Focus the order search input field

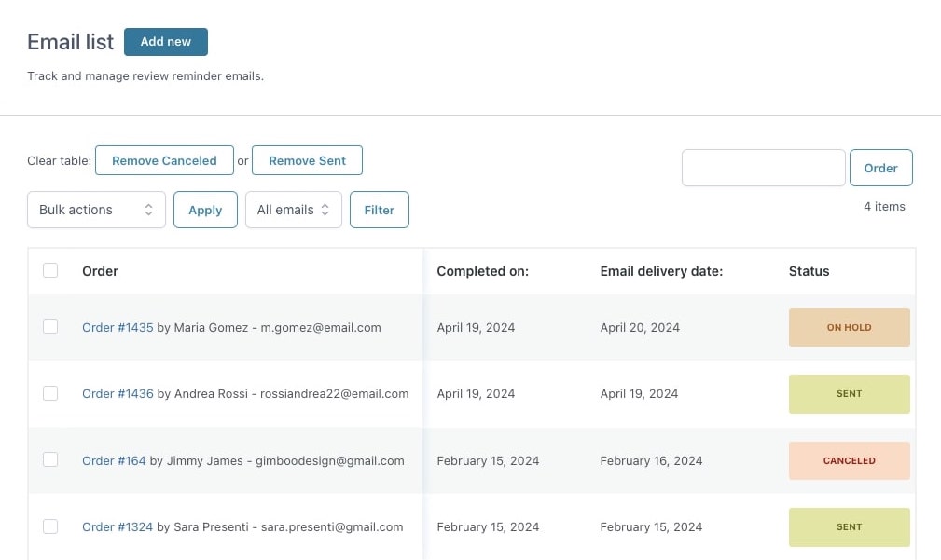(x=763, y=168)
